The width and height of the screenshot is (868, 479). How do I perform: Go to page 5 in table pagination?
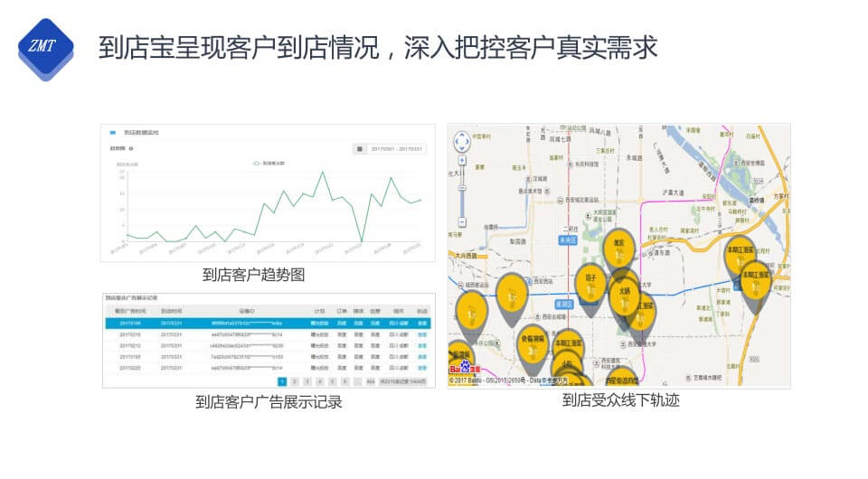coord(333,382)
